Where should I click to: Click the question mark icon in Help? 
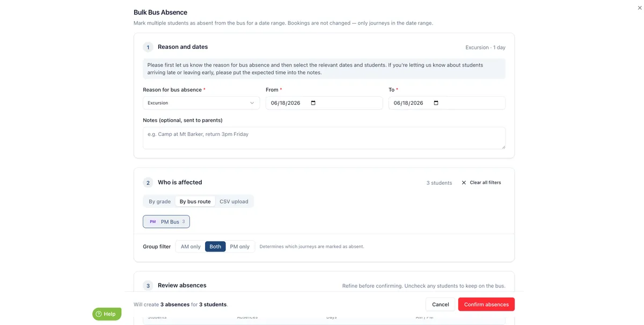tap(99, 314)
